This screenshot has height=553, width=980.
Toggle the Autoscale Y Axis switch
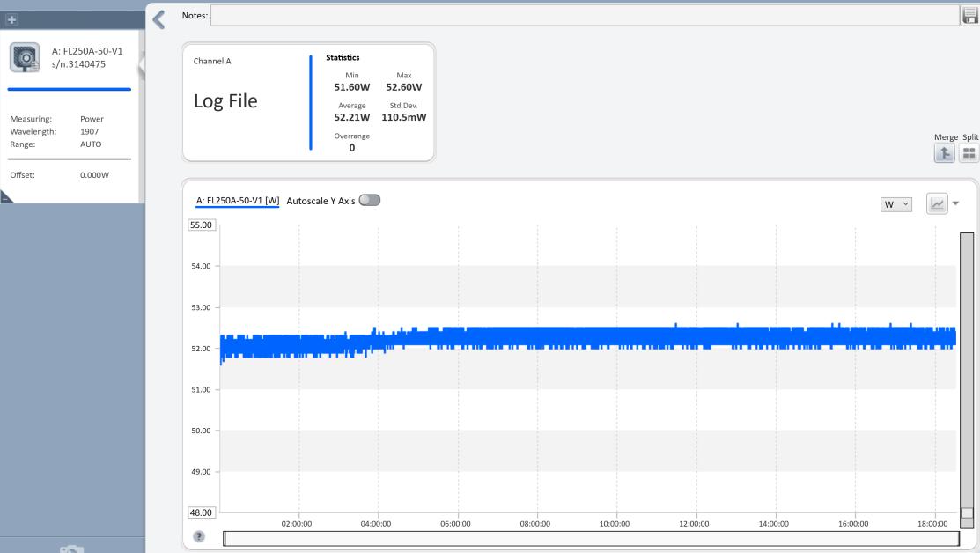pyautogui.click(x=370, y=200)
